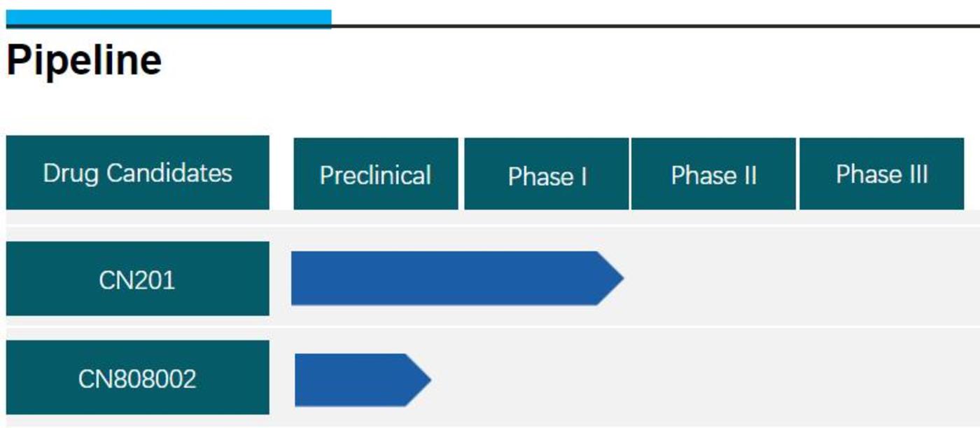Click empty Phase II area in CN201 row
Screen dimensions: 980x428
pos(713,279)
